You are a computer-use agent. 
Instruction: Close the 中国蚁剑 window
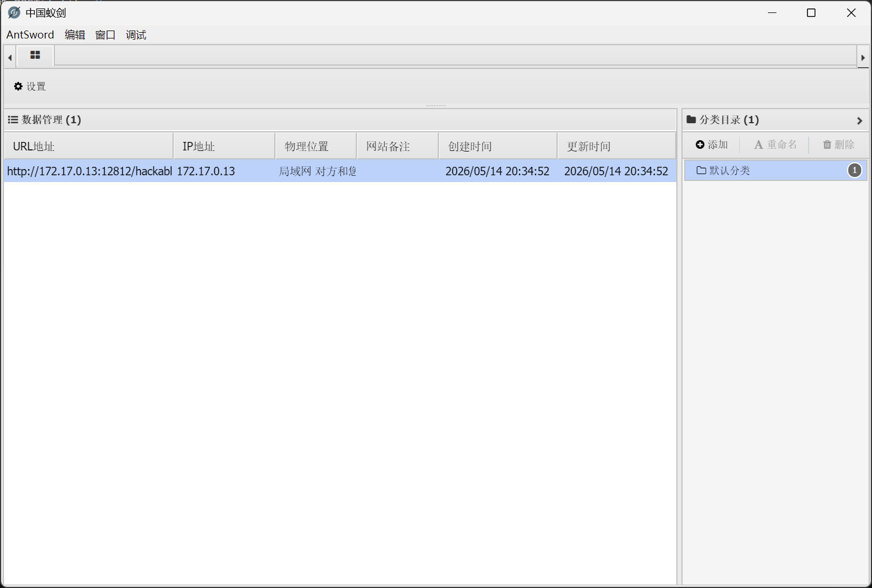(x=851, y=12)
